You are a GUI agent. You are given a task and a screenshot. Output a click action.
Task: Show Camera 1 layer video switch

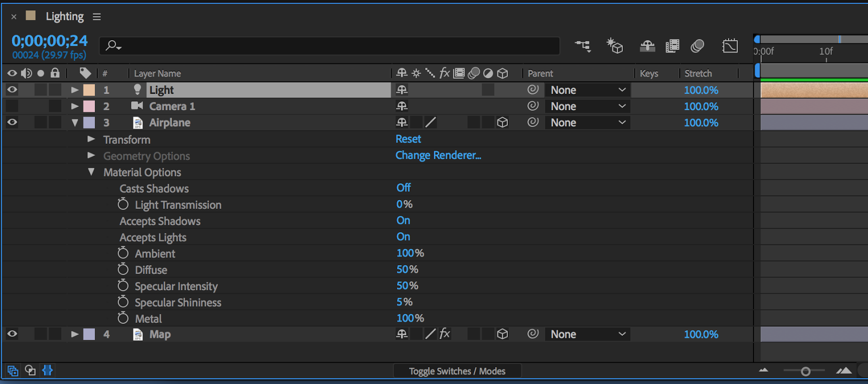tap(12, 106)
